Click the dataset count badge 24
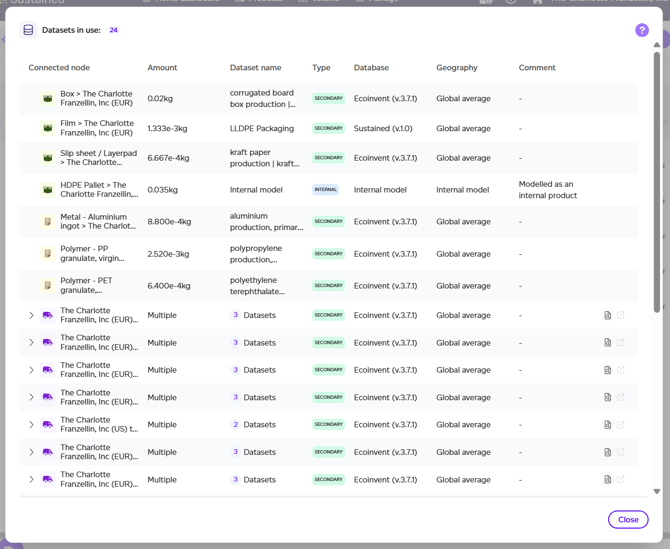Image resolution: width=670 pixels, height=549 pixels. 113,30
